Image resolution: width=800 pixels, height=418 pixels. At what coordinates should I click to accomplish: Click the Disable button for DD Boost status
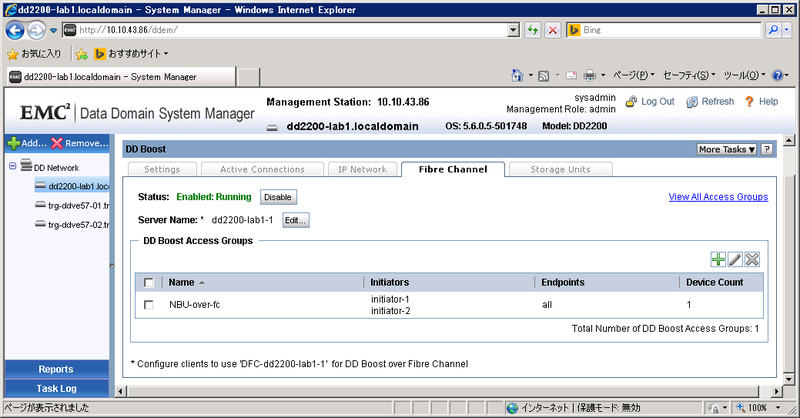click(278, 197)
